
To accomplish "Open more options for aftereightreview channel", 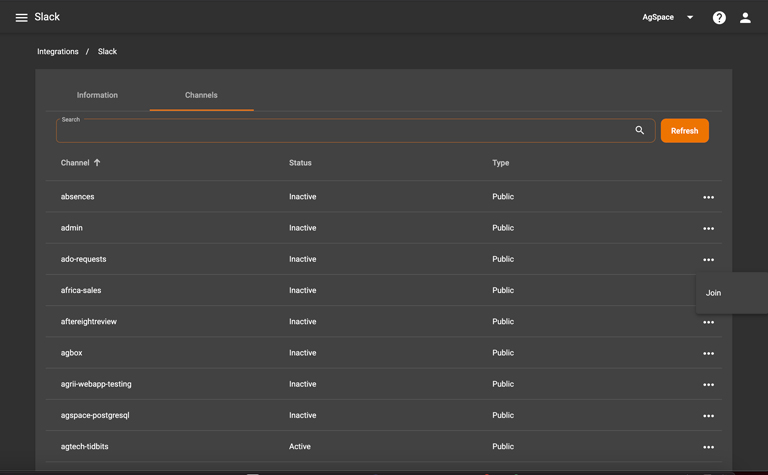I will [708, 322].
